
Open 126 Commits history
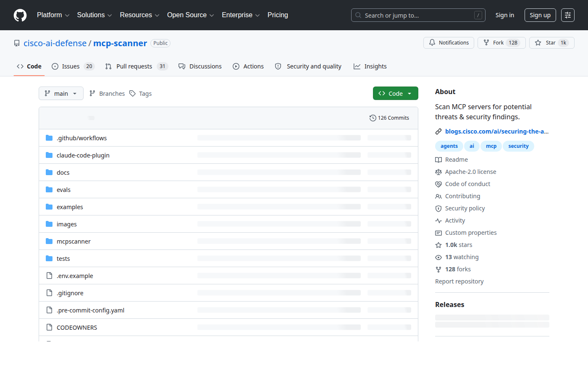click(x=389, y=118)
